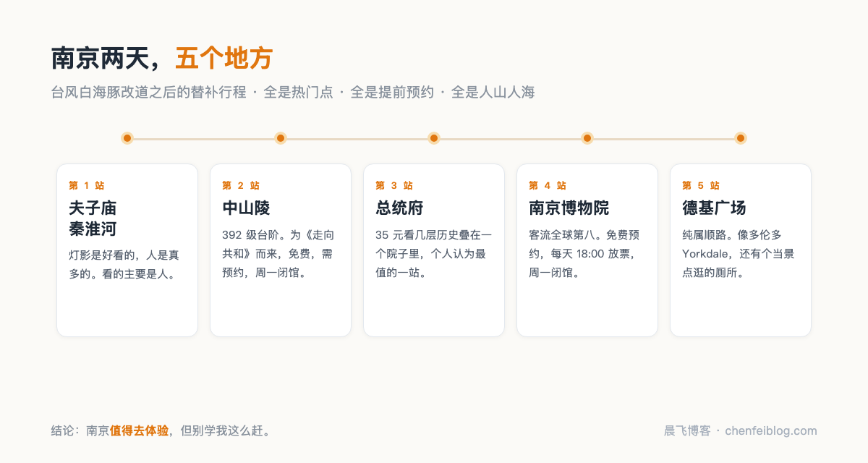The image size is (868, 463).
Task: Select the 中山陵 card title
Action: pos(246,208)
